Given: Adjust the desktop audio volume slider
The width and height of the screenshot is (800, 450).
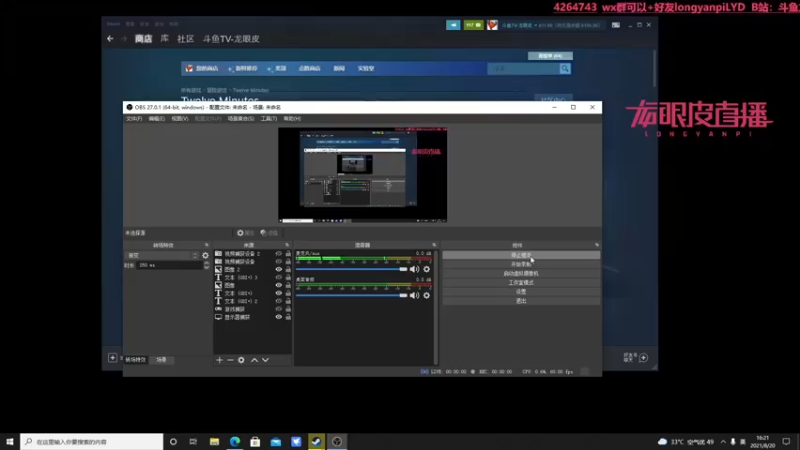Looking at the screenshot, I should (352, 295).
